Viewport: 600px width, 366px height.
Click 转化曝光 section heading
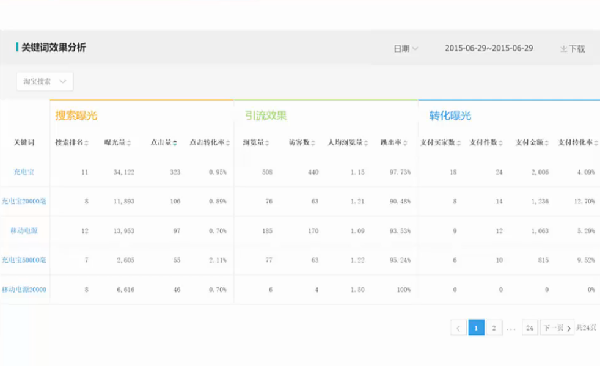click(450, 115)
